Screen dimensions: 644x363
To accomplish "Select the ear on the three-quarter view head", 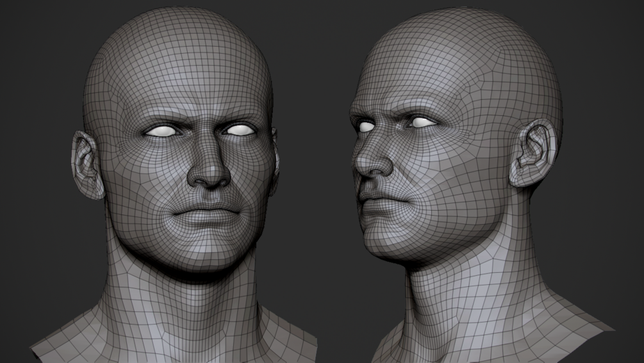I will (534, 152).
